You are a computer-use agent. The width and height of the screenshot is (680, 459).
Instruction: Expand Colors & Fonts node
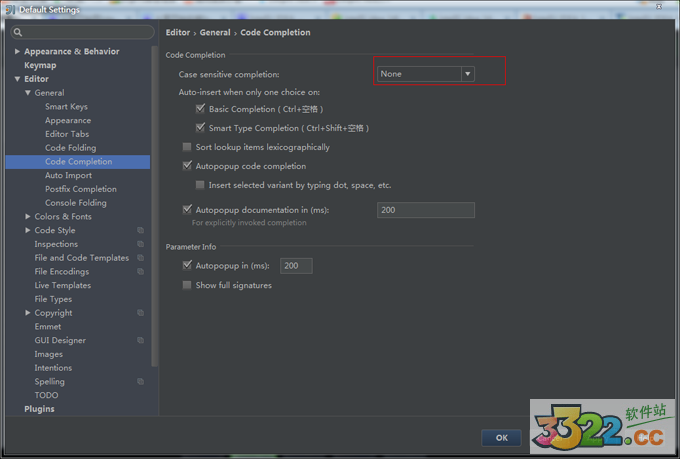[28, 216]
